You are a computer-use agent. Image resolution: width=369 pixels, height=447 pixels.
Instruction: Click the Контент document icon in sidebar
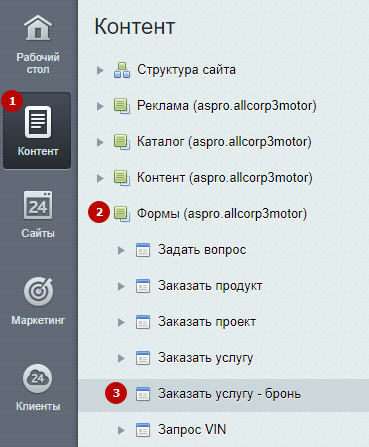[38, 122]
